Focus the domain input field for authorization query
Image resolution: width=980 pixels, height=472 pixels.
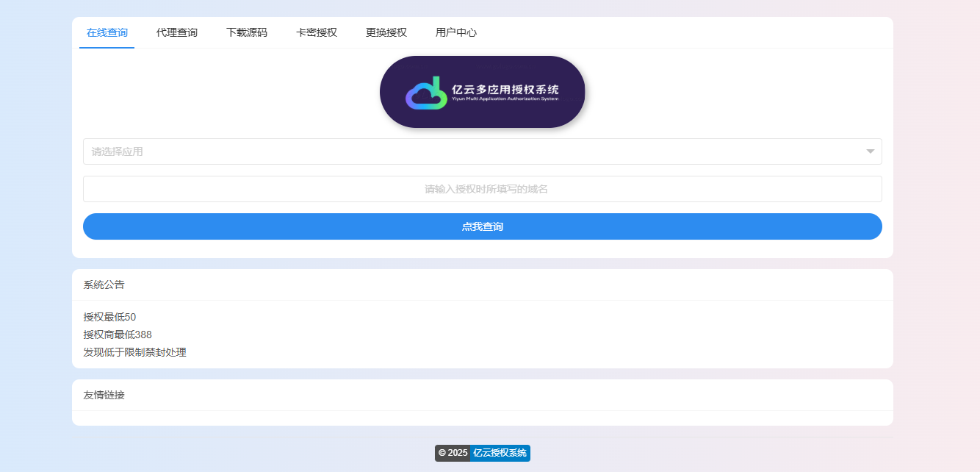coord(482,189)
